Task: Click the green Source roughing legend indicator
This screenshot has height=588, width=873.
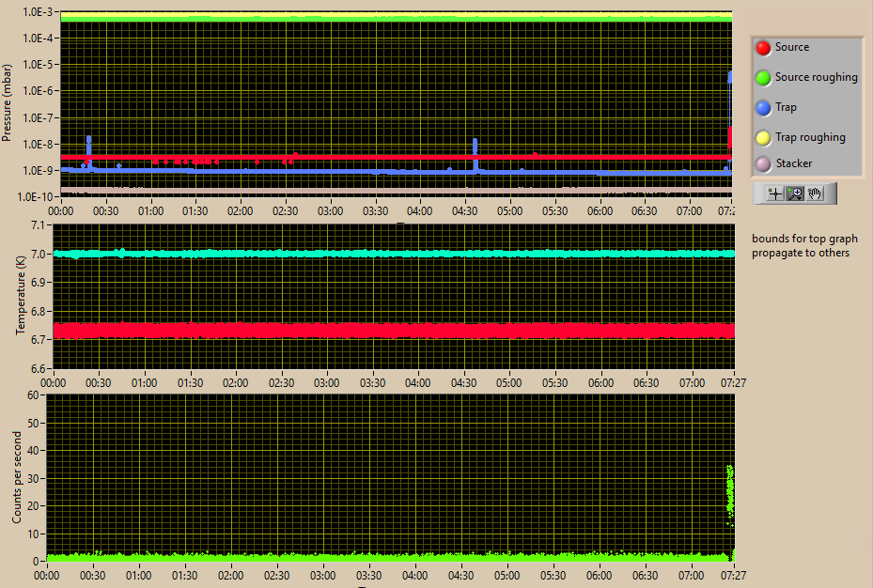Action: [763, 78]
